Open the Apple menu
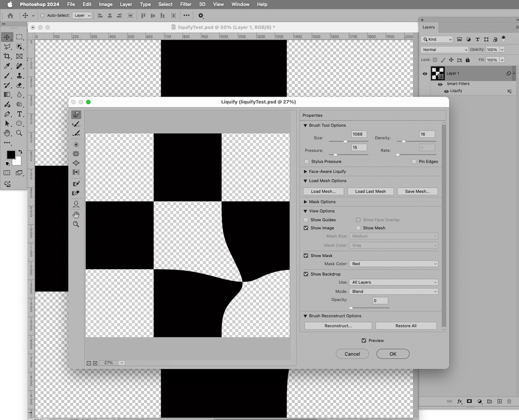Viewport: 519px width, 420px height. pos(10,4)
